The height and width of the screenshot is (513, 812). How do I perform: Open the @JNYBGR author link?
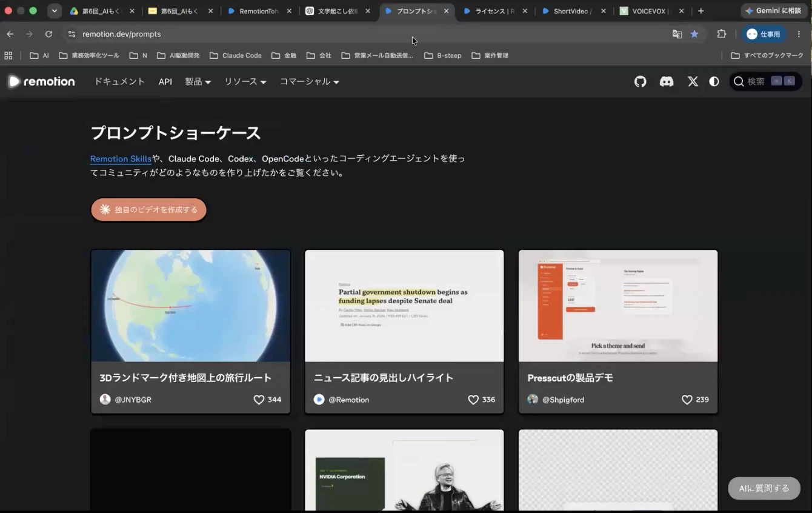(x=125, y=400)
